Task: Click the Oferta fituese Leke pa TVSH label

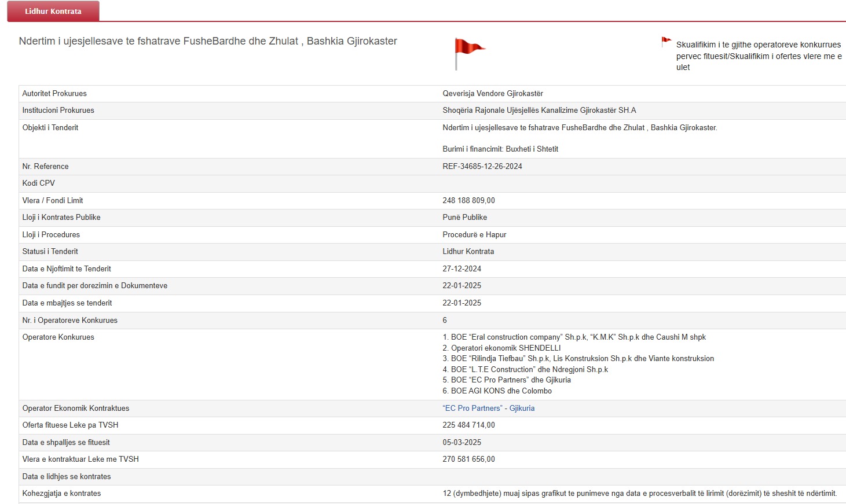Action: click(70, 425)
